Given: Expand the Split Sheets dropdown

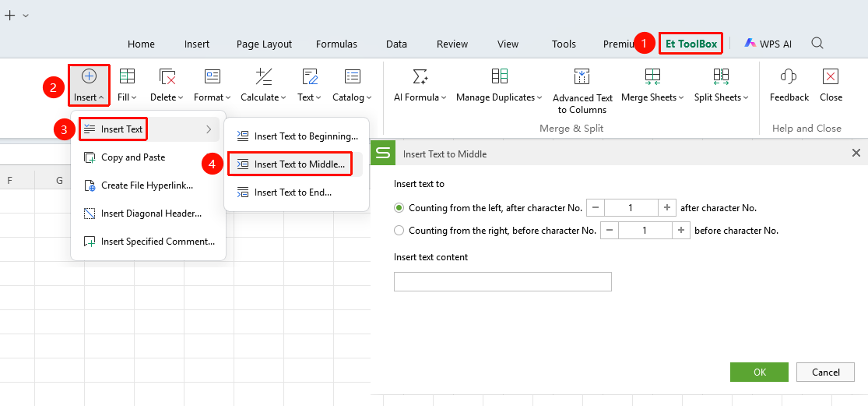Looking at the screenshot, I should [x=746, y=98].
